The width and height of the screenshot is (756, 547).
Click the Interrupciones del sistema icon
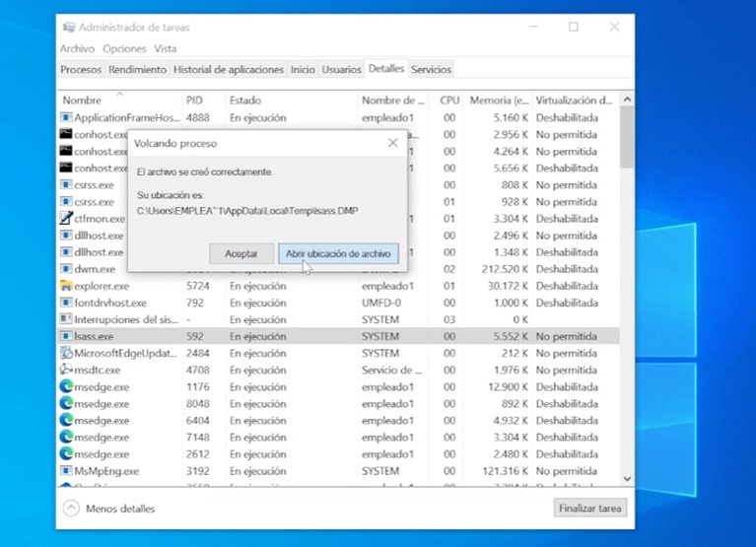(66, 319)
